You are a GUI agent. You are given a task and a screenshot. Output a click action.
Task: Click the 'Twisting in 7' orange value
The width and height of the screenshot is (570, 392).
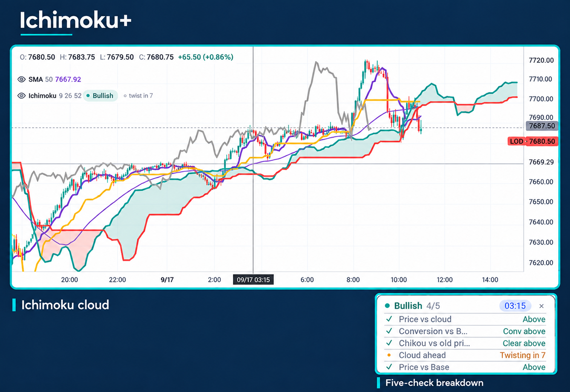pos(522,355)
